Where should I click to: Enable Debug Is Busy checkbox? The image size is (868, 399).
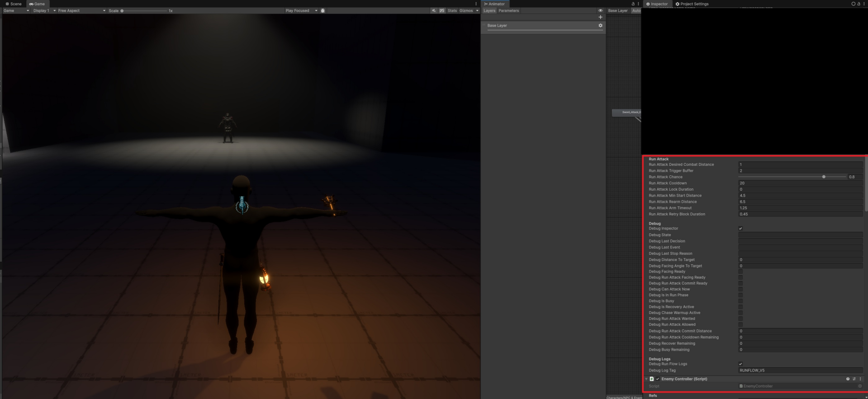point(740,301)
